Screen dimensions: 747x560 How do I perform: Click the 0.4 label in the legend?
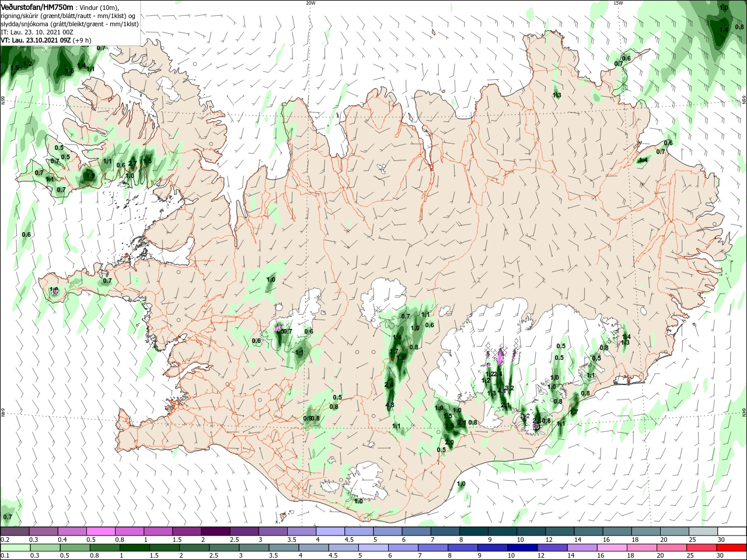coord(62,540)
